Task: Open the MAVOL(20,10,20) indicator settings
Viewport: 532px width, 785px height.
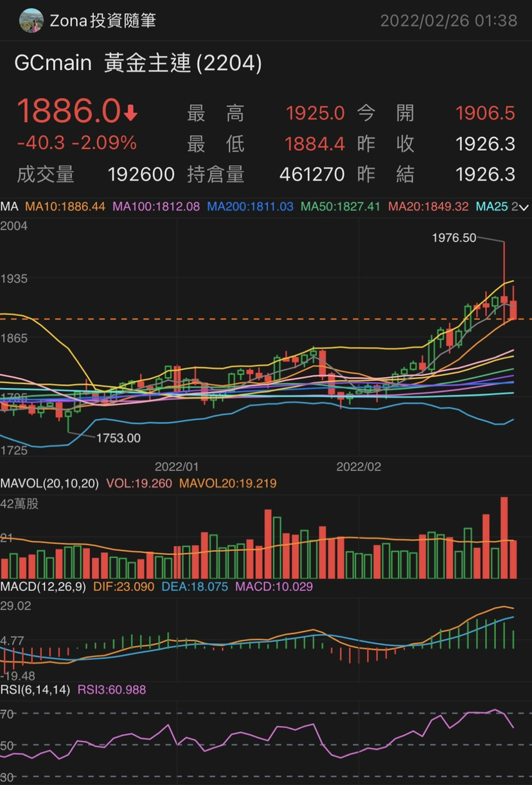Action: point(49,483)
